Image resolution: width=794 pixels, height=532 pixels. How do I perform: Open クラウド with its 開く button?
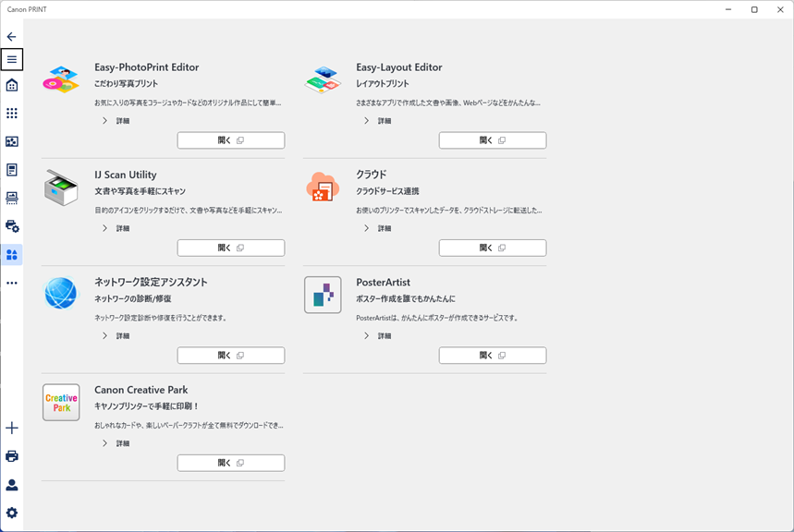(x=493, y=248)
